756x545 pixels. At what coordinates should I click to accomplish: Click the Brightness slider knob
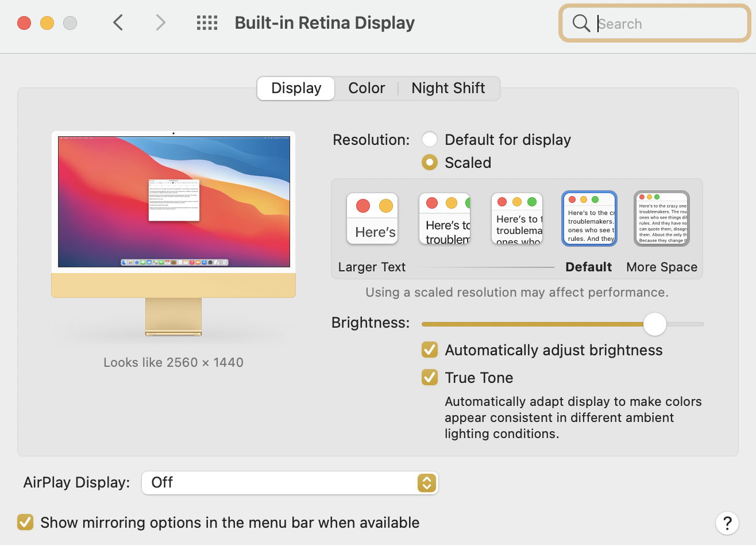654,324
